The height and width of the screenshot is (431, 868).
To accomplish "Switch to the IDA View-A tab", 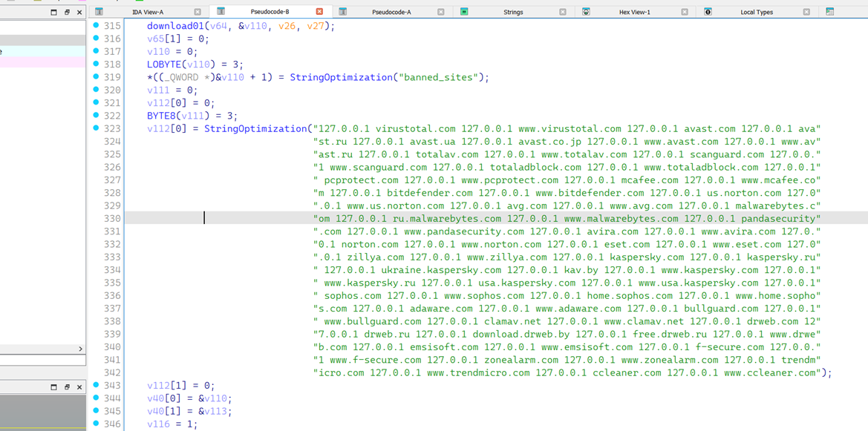I will (147, 12).
